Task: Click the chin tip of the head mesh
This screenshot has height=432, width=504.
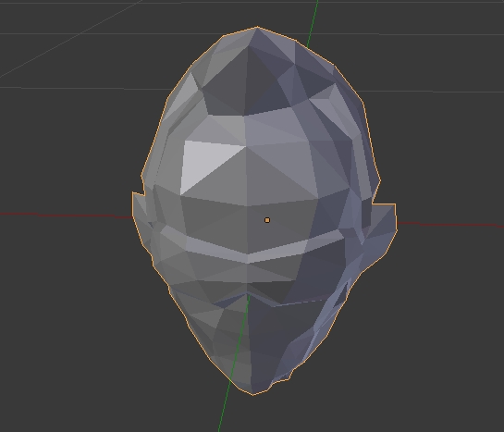Action: coord(253,392)
